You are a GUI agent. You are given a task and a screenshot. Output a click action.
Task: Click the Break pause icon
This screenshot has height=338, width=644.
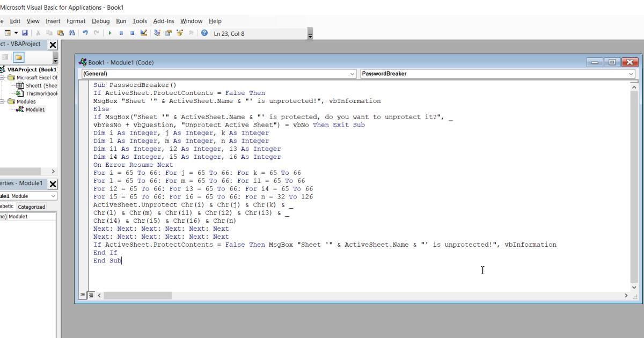click(121, 33)
